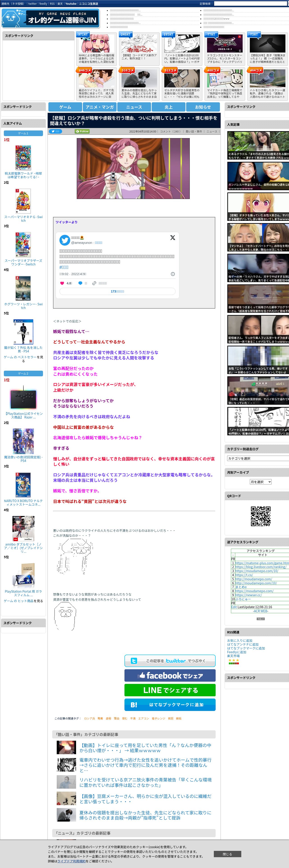This screenshot has height=868, width=289.
Task: Click the info icon in the embedded tweet
Action: (173, 274)
